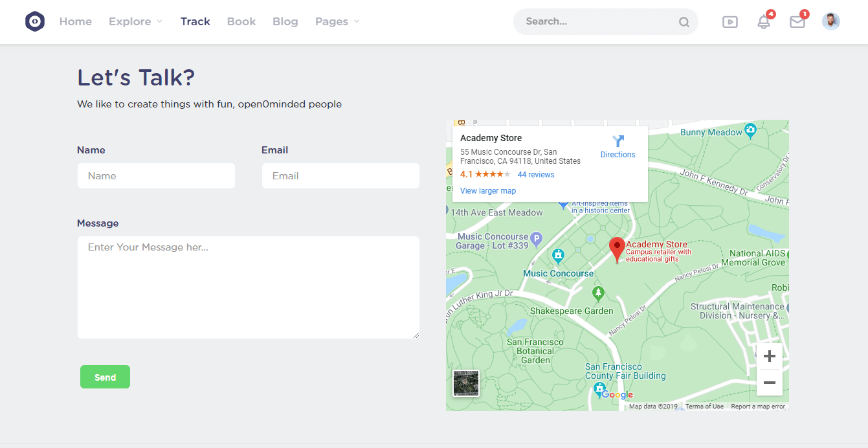Click the hexagon site logo
The width and height of the screenshot is (868, 448).
point(35,21)
